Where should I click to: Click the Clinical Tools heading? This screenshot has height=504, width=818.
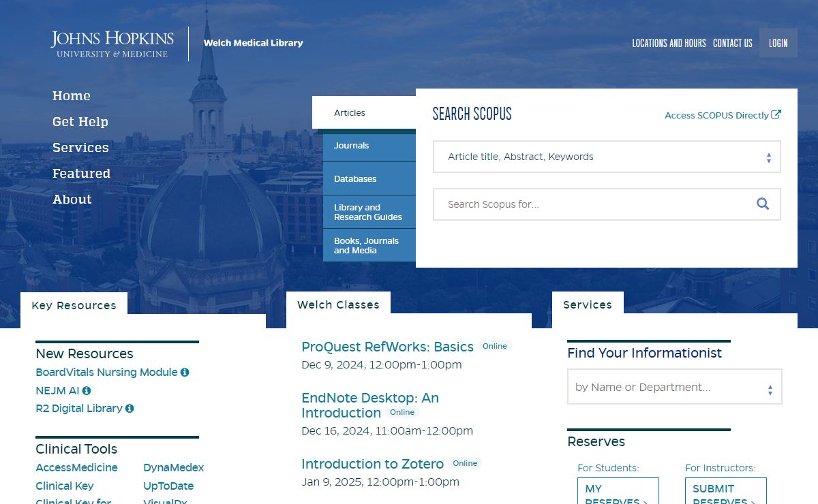click(x=76, y=449)
